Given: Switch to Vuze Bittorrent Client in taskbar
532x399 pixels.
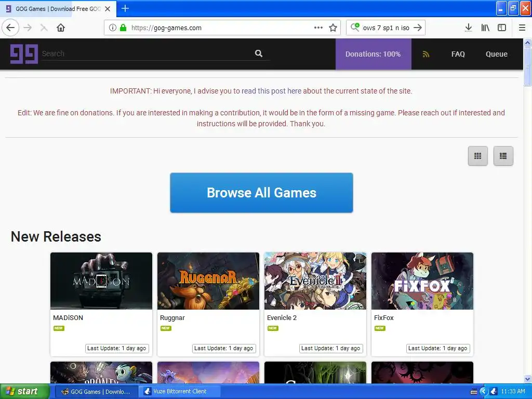Looking at the screenshot, I should [x=180, y=392].
